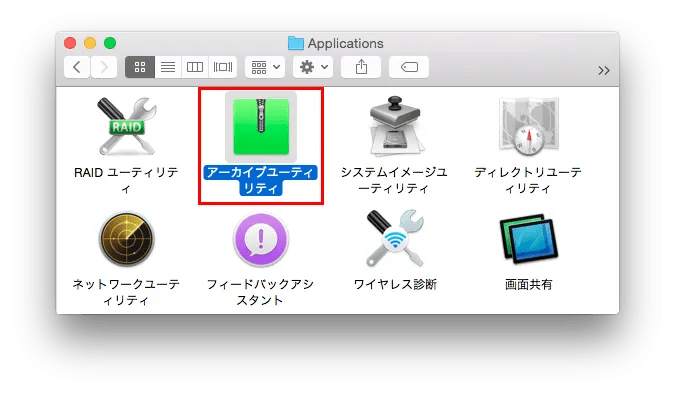Switch to list view
This screenshot has height=394, width=675.
pos(168,67)
